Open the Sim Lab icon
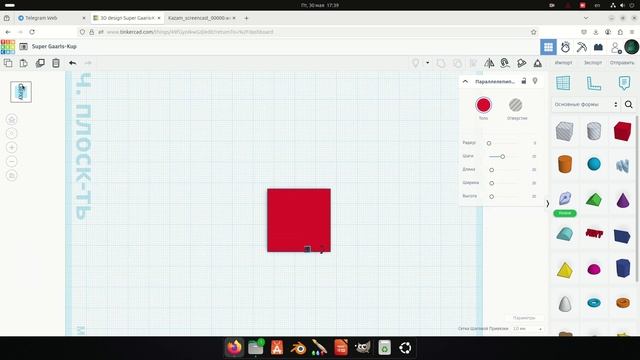The image size is (640, 360). click(x=565, y=47)
